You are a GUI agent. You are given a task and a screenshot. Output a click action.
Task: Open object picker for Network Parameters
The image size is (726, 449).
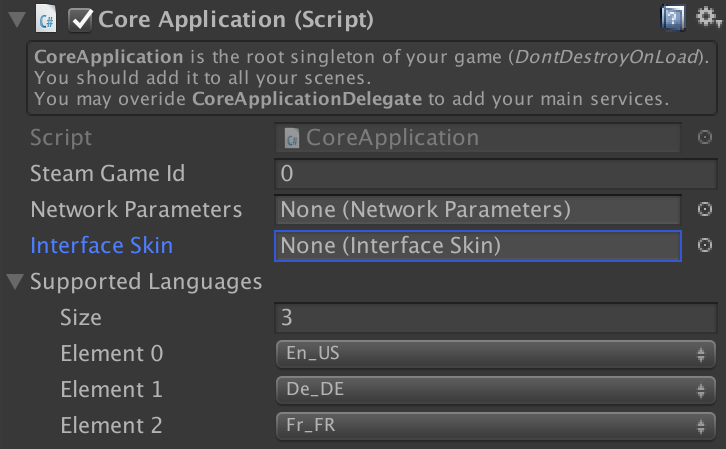click(x=705, y=209)
